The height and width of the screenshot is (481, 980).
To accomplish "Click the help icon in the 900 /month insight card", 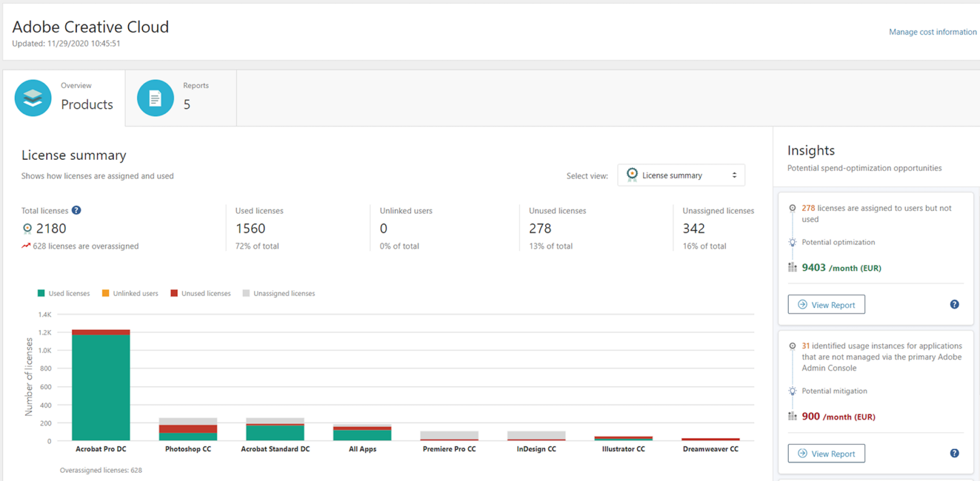I will (954, 453).
